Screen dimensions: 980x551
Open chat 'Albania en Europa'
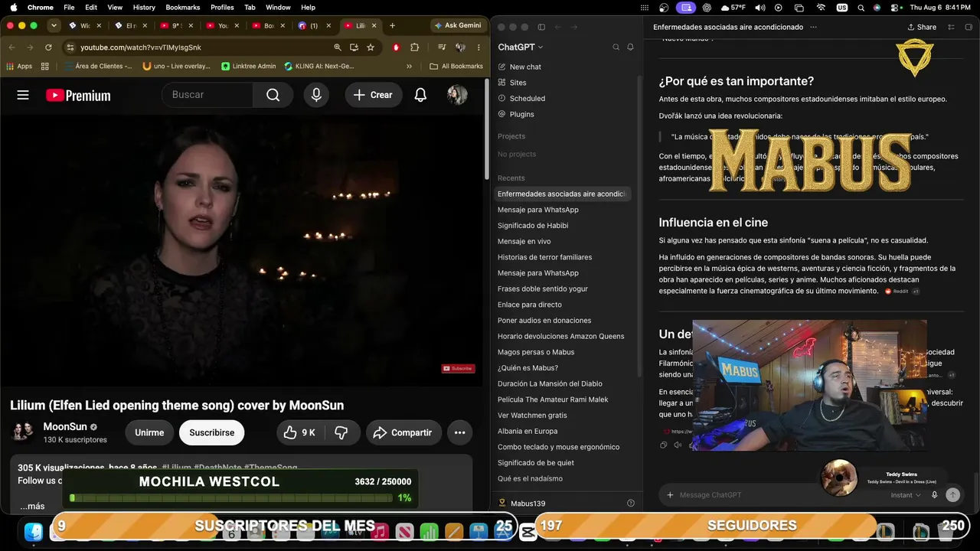pyautogui.click(x=528, y=432)
